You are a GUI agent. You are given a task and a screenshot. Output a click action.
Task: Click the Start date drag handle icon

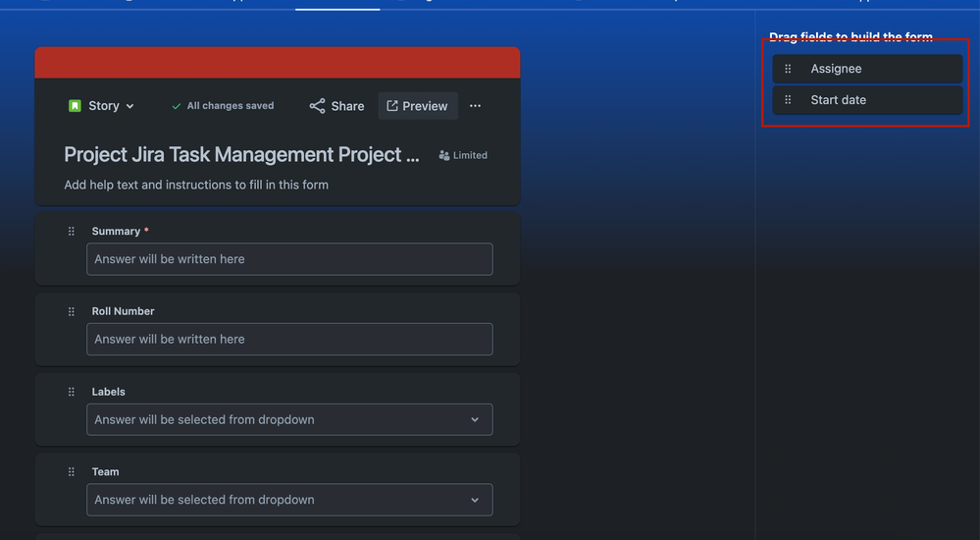pyautogui.click(x=788, y=100)
